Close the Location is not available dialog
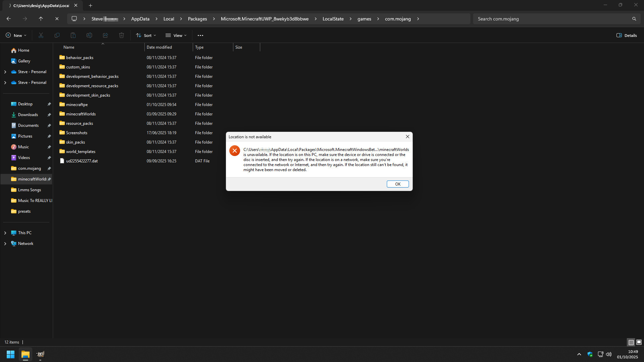This screenshot has height=362, width=644. point(407,137)
